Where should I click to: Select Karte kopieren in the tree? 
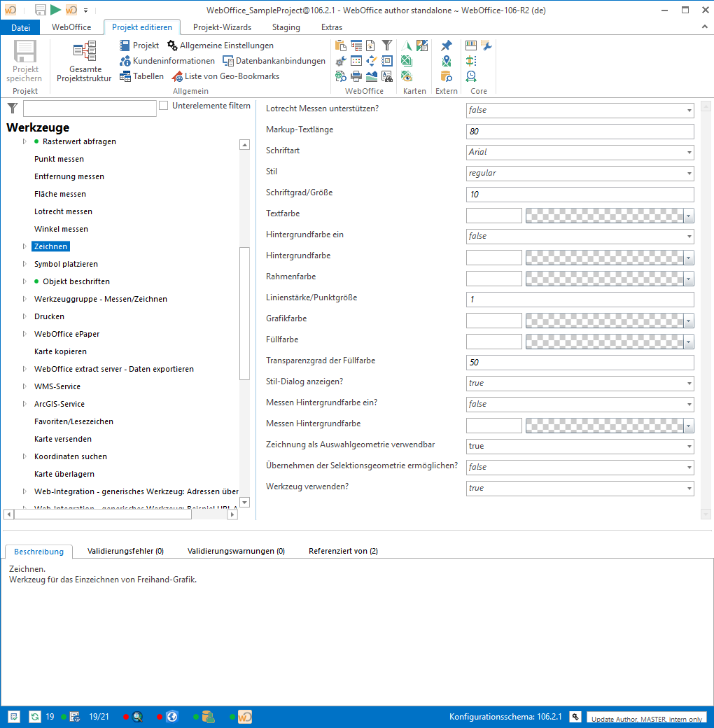point(60,351)
